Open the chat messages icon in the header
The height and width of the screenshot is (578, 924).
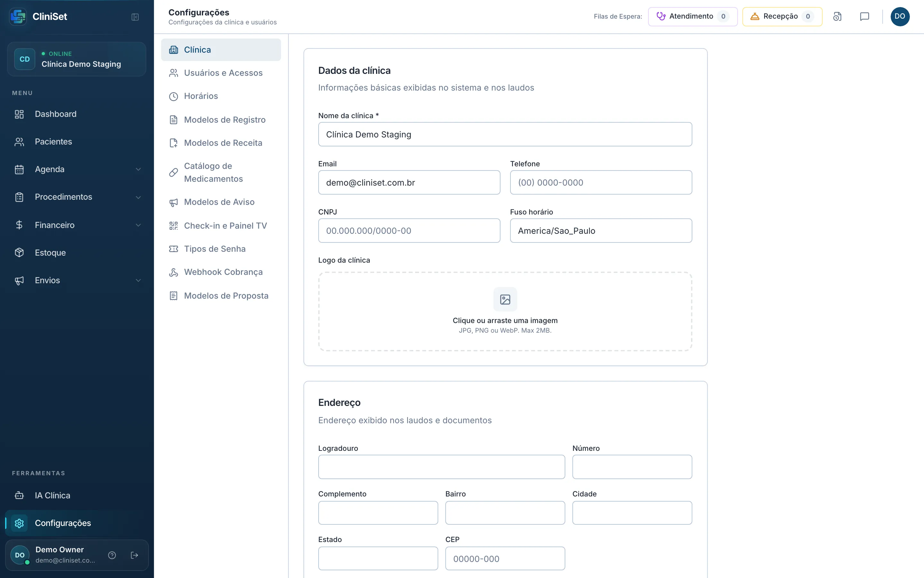pos(864,16)
